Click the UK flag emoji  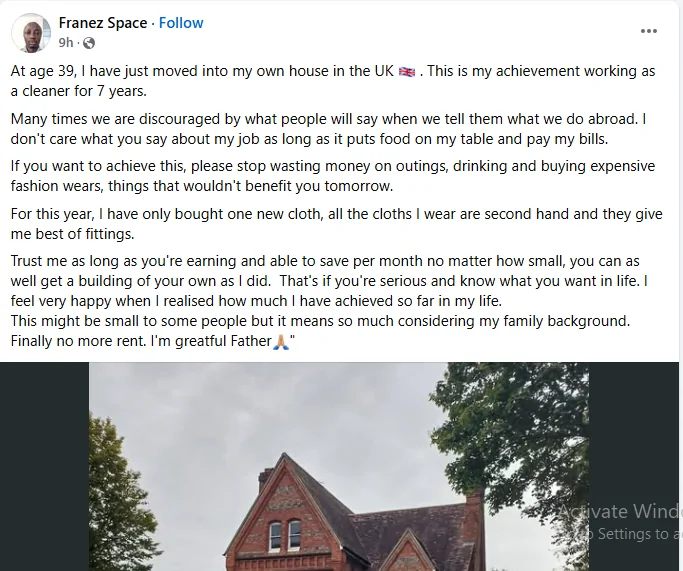[407, 72]
